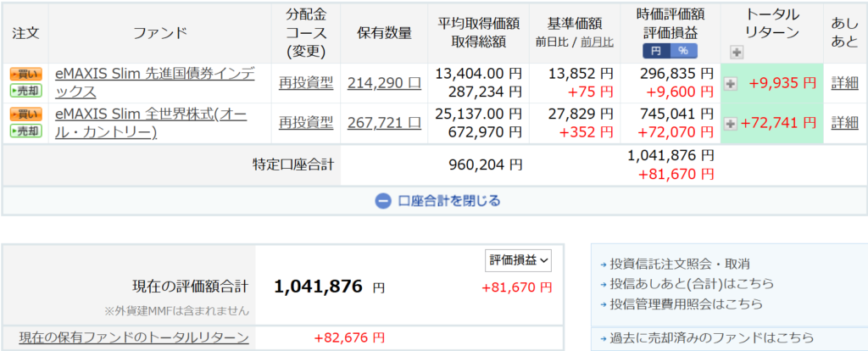
Task: Expand total return breakdown for +9,935 円
Action: click(731, 84)
